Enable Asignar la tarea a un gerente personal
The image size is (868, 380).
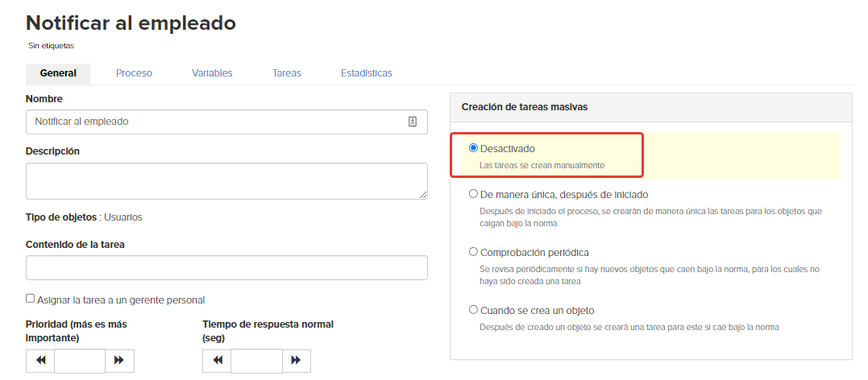(x=31, y=299)
